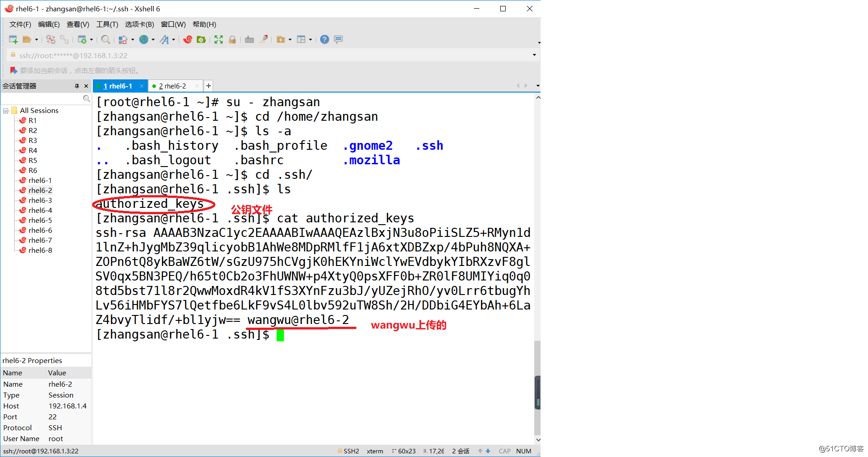Open the 编辑(E) menu
The height and width of the screenshot is (457, 868).
(x=49, y=24)
